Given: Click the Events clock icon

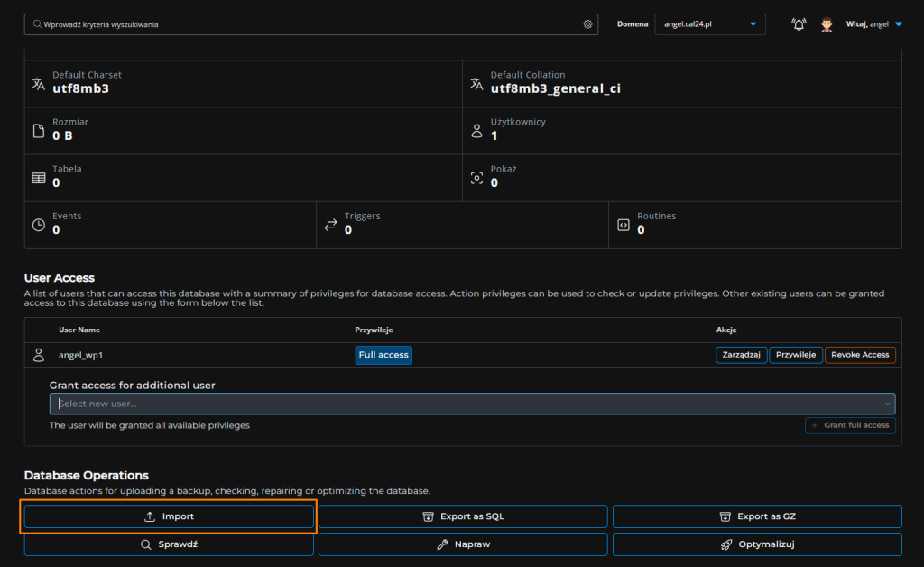Looking at the screenshot, I should tap(38, 225).
